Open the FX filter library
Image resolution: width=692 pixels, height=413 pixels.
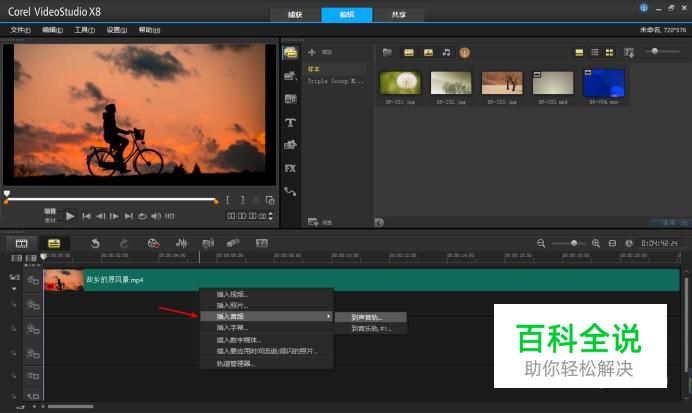tap(290, 168)
